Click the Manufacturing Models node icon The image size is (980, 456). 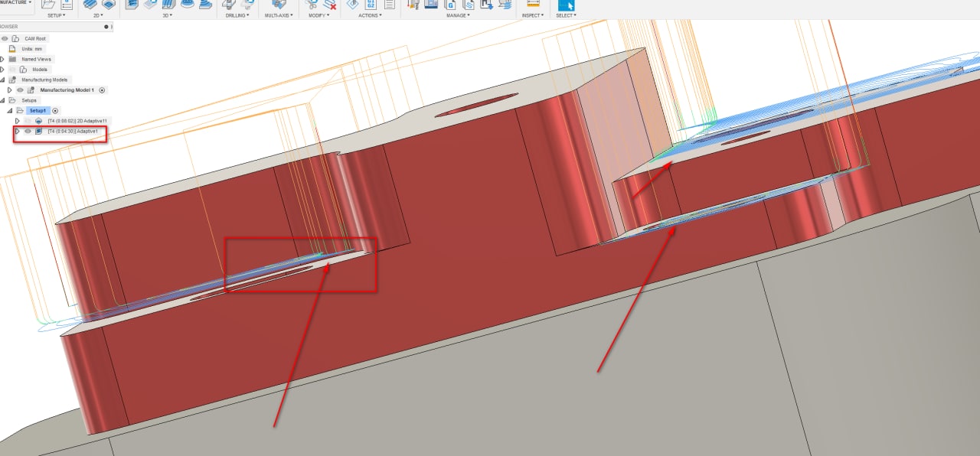tap(13, 80)
